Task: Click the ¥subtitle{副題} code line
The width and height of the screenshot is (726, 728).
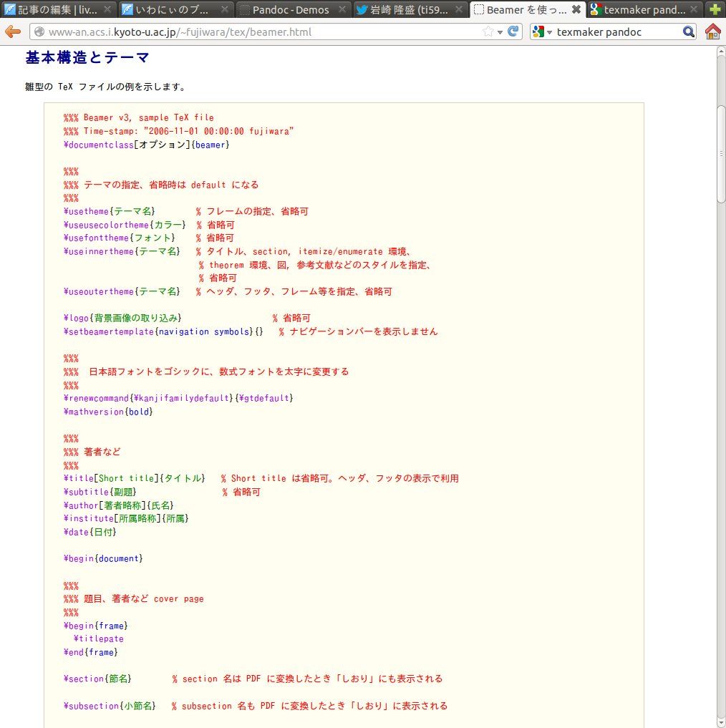Action: coord(162,492)
